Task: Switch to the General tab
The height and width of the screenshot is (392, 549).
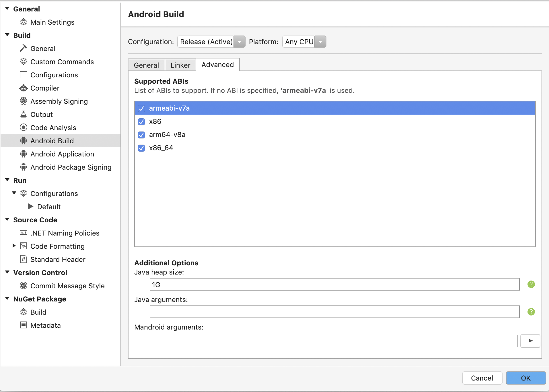Action: (x=146, y=65)
